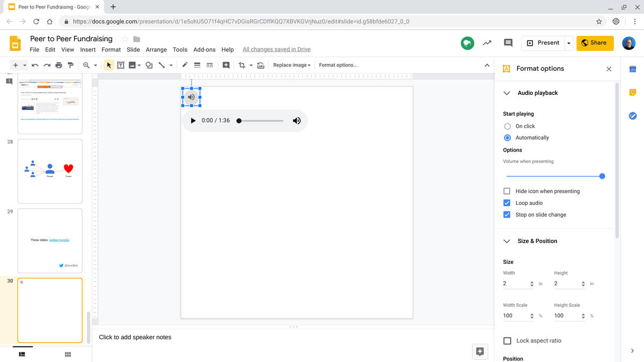Click the paint format roller icon
Viewport: 644px width, 362px height.
tap(71, 65)
